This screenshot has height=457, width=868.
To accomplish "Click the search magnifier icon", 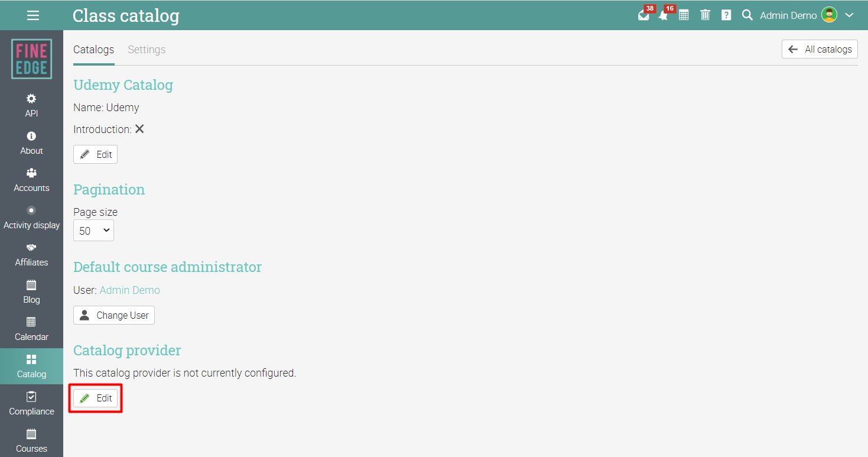I will coord(747,15).
